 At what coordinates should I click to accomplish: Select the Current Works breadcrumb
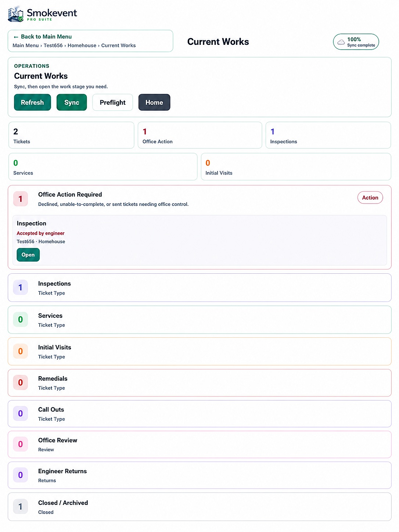[x=118, y=46]
